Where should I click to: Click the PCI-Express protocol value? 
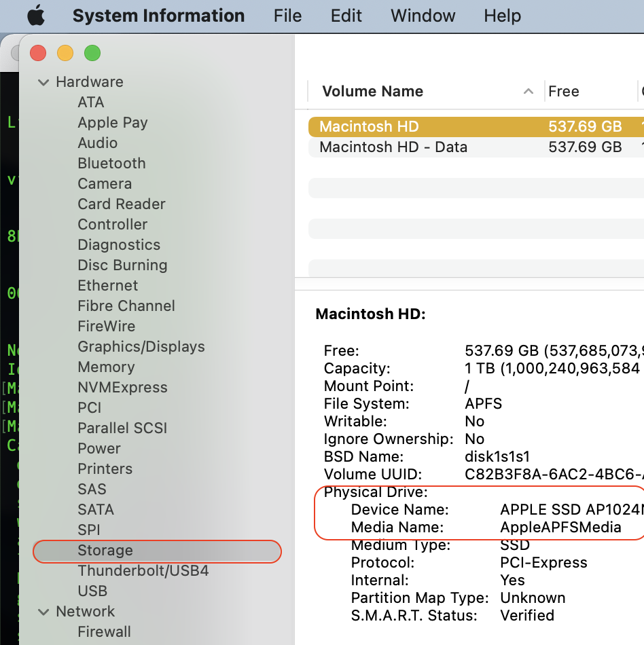543,563
